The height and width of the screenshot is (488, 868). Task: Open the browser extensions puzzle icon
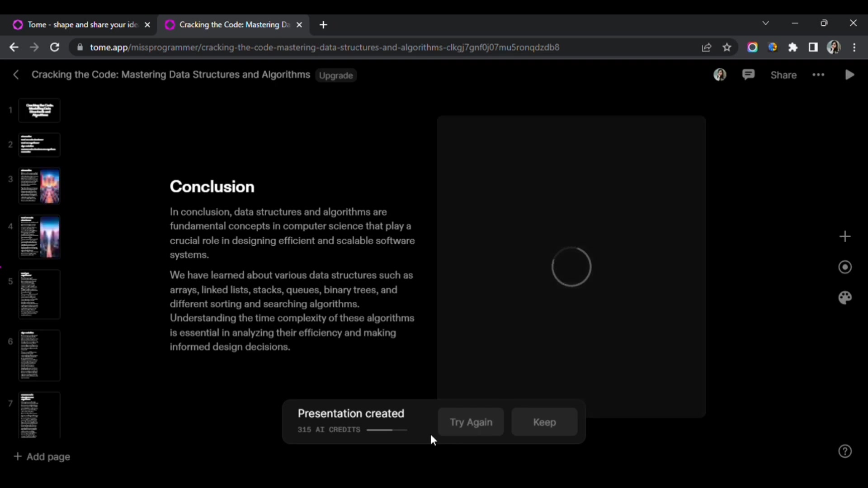(x=793, y=47)
